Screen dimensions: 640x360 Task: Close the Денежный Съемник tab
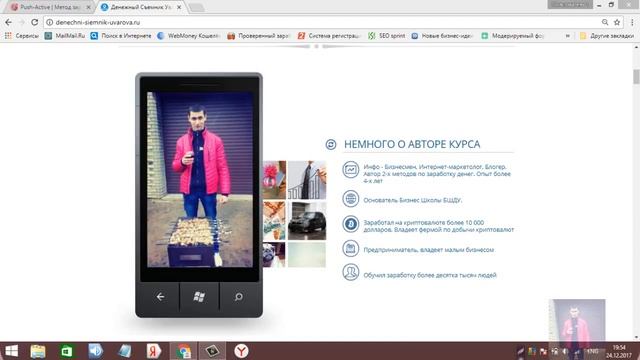pyautogui.click(x=179, y=7)
